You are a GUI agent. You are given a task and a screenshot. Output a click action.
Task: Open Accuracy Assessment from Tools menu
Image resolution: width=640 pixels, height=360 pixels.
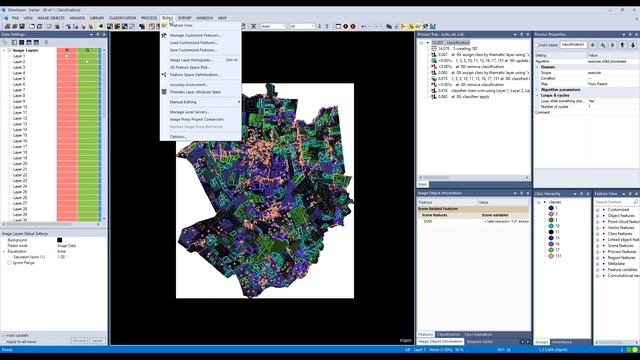tap(189, 84)
